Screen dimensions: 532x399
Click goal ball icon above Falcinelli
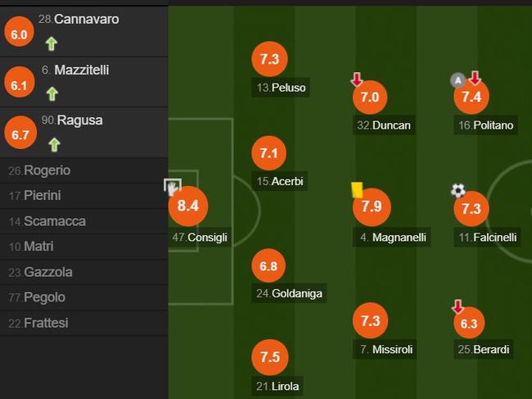(458, 191)
